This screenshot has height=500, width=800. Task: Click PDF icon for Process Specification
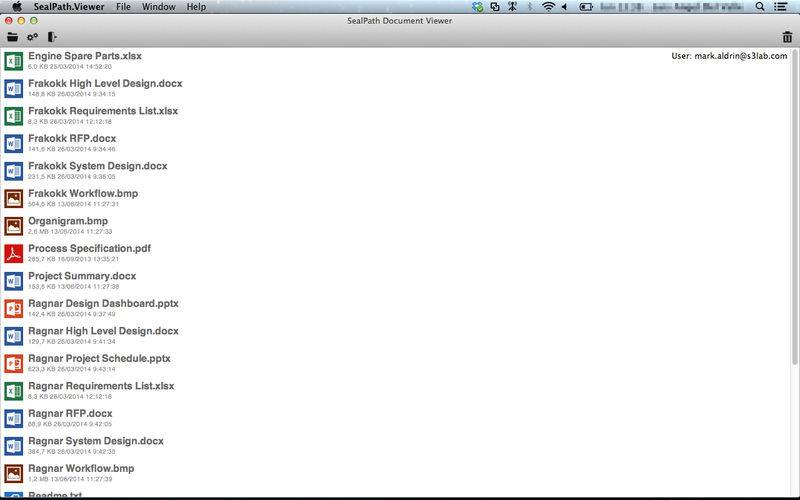pyautogui.click(x=14, y=254)
